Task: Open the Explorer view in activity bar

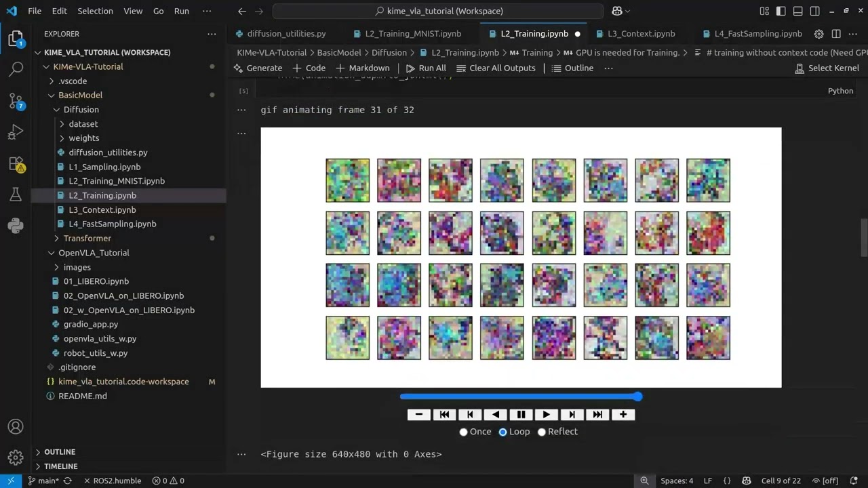Action: 16,38
